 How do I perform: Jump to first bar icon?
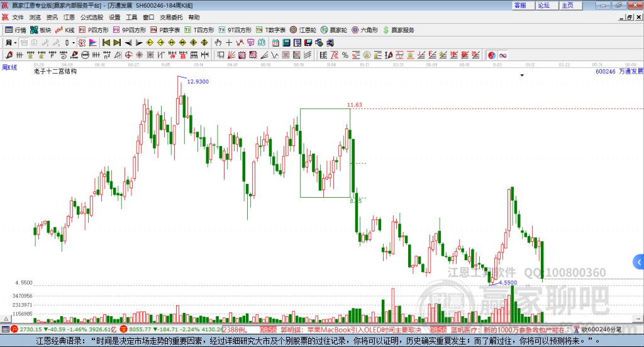tap(106, 43)
